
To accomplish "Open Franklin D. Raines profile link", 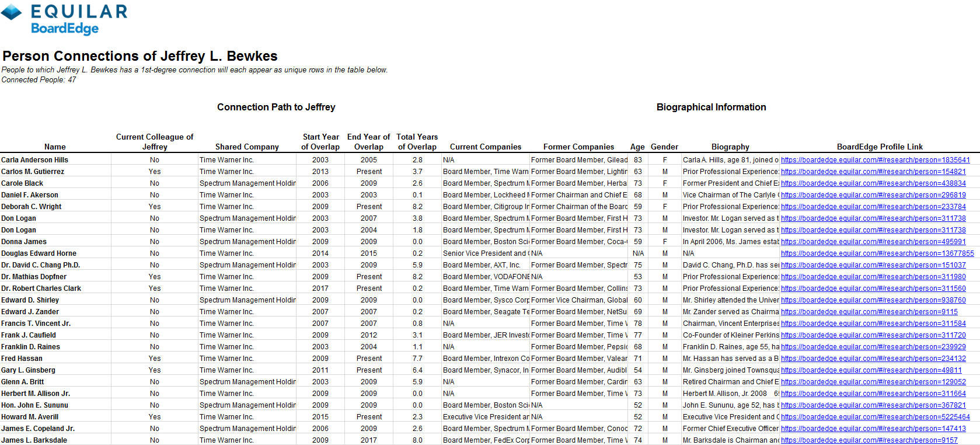I will [x=873, y=347].
